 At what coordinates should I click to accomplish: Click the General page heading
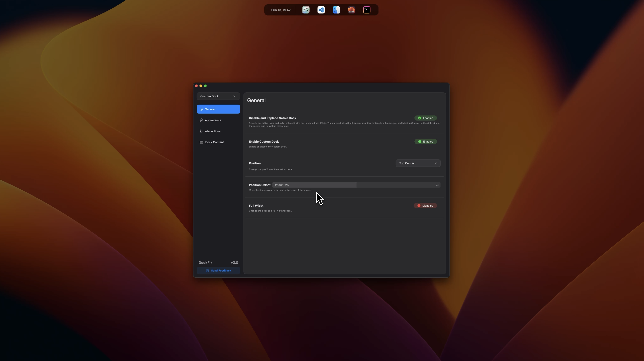coord(256,100)
